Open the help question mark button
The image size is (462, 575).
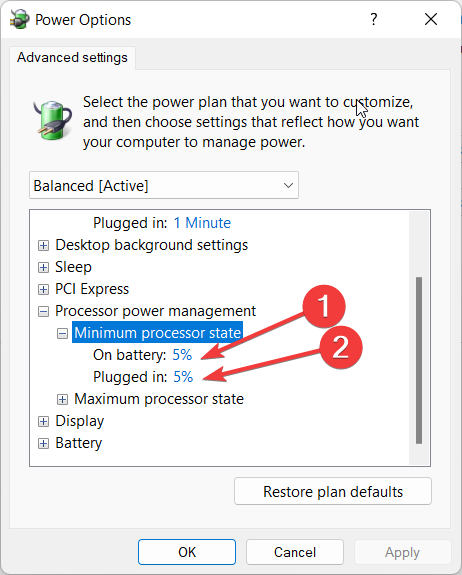(x=374, y=19)
